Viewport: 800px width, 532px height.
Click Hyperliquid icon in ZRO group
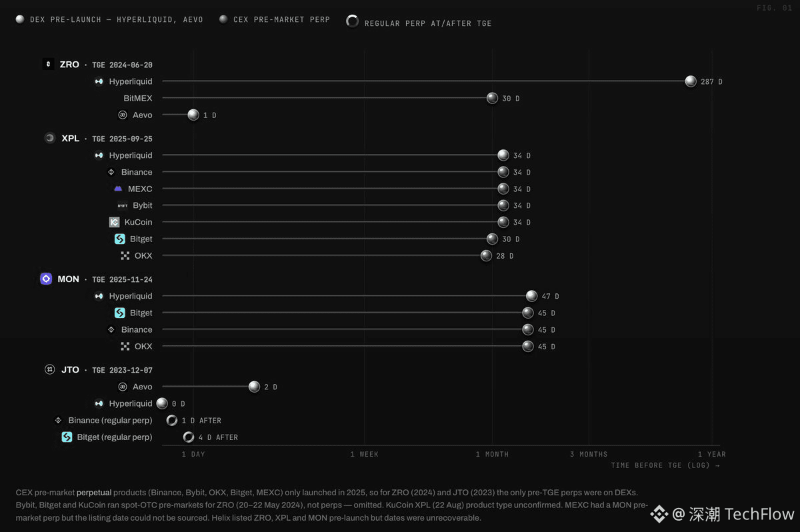pos(99,81)
